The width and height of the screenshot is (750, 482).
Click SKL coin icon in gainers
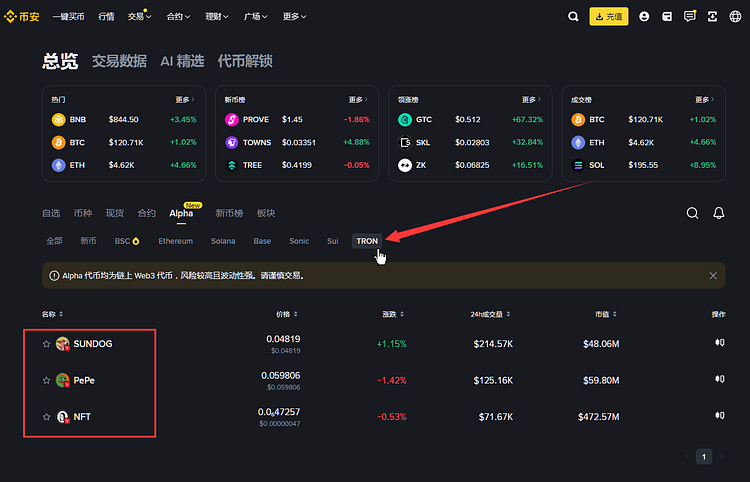coord(405,142)
